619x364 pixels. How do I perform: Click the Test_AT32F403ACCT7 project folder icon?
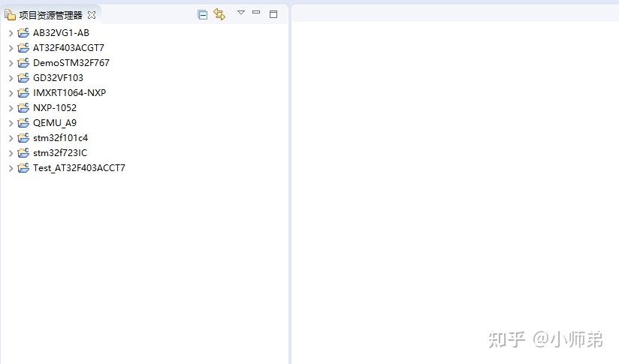click(23, 167)
